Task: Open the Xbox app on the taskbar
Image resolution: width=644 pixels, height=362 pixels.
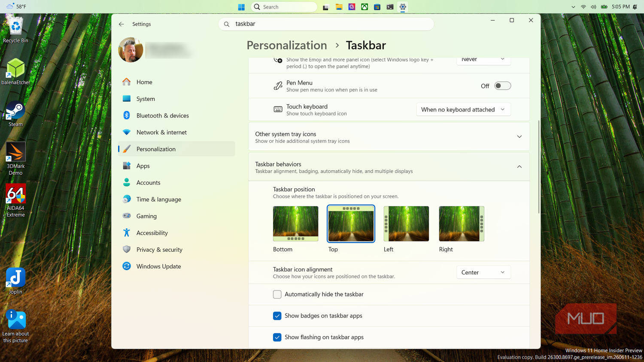Action: tap(365, 7)
